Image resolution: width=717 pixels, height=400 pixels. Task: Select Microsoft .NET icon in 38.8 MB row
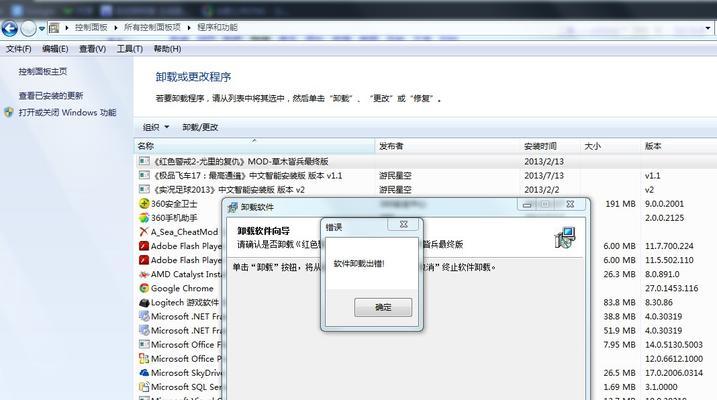(144, 316)
